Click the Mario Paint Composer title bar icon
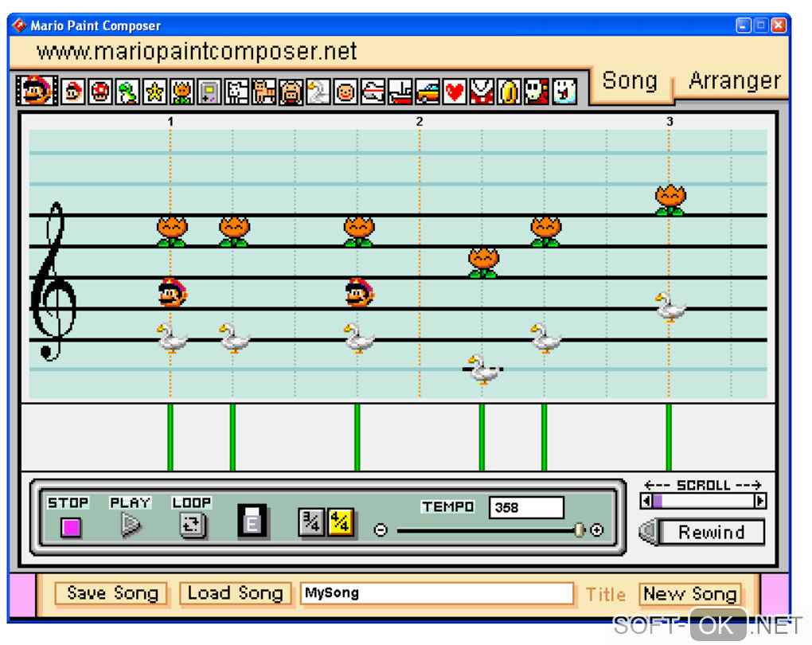Viewport: 812px width, 645px height. 19,25
